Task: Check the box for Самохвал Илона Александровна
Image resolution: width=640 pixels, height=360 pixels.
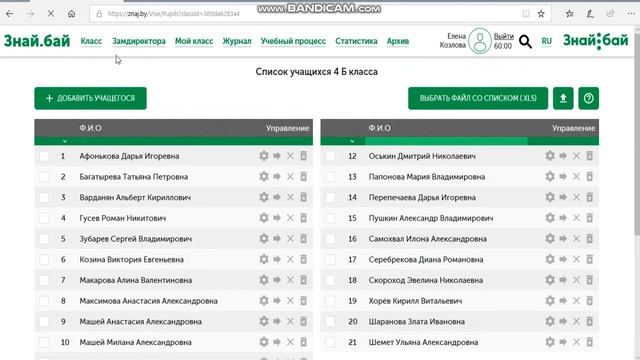Action: 330,239
